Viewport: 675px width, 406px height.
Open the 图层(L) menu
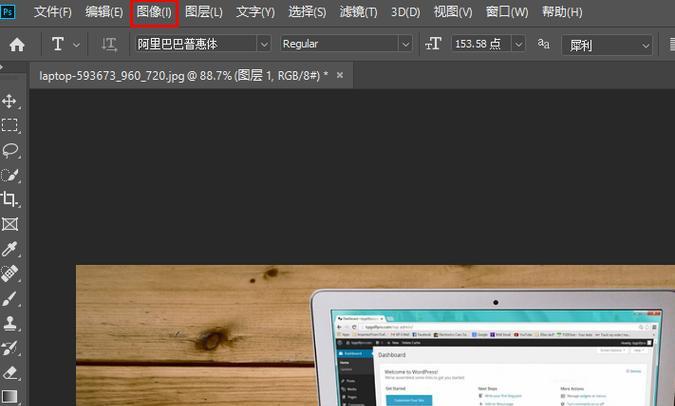tap(204, 12)
